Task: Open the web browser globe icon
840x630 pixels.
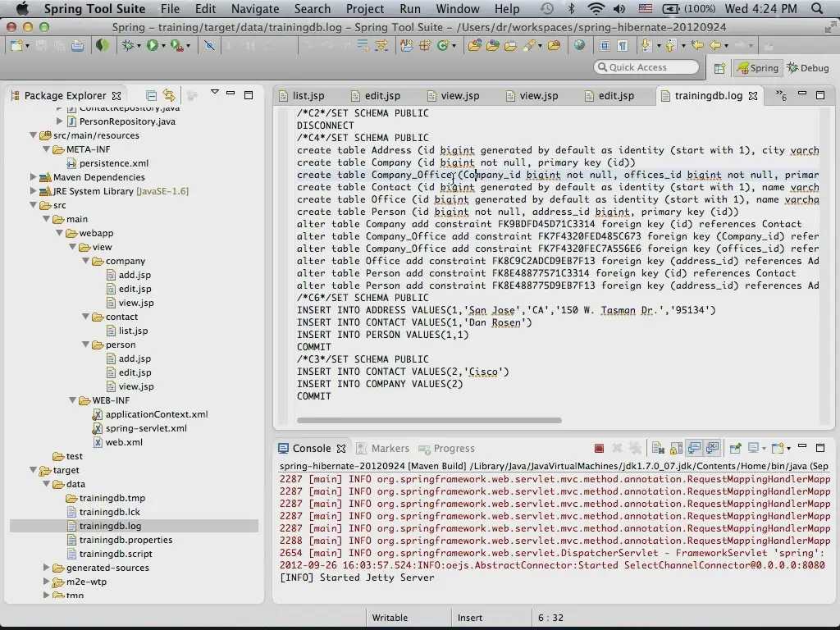Action: [580, 46]
